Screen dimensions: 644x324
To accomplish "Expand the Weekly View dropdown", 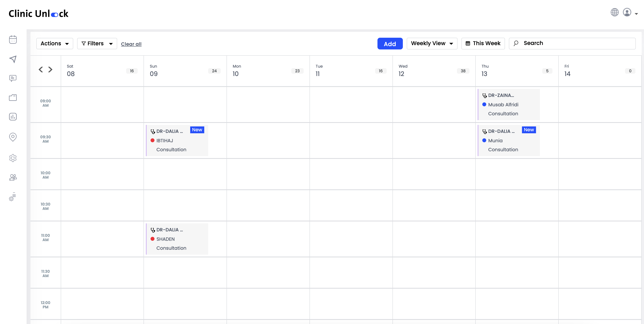I will pyautogui.click(x=432, y=44).
